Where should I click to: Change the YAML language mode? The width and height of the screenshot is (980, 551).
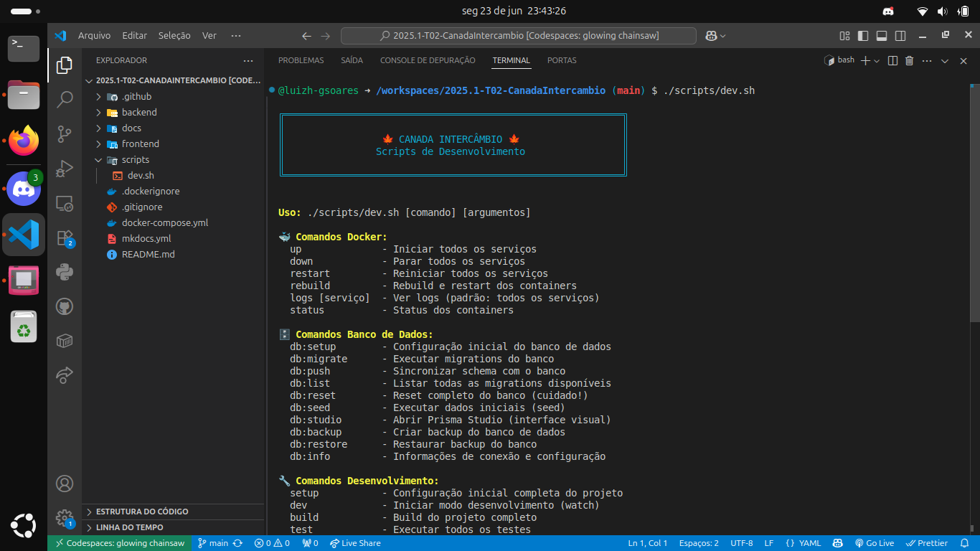tap(809, 543)
